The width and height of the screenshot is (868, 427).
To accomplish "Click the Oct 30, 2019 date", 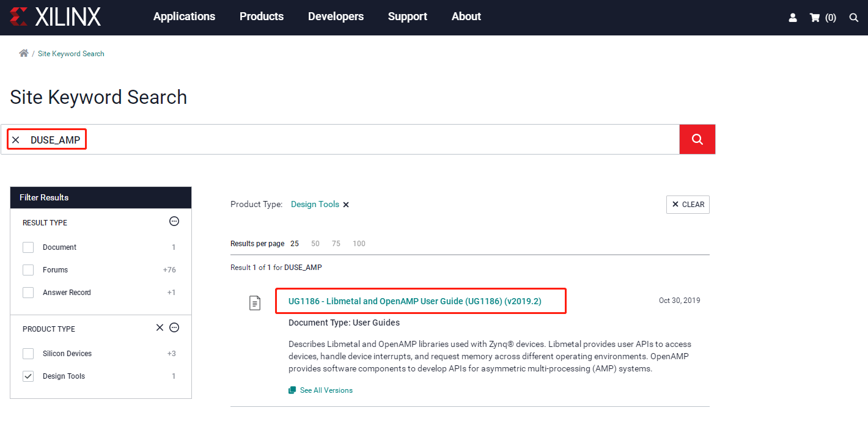I will coord(680,301).
